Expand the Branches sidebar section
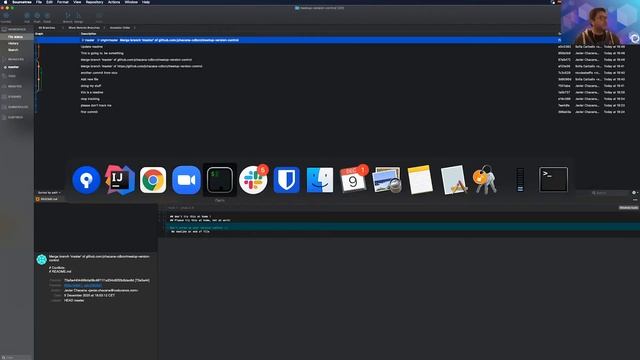 click(x=16, y=60)
